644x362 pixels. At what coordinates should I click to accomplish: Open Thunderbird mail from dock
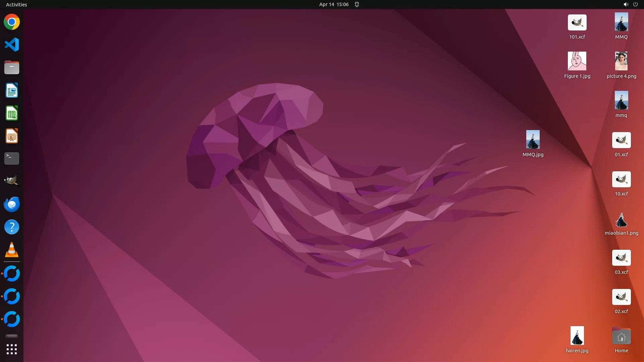click(x=12, y=204)
